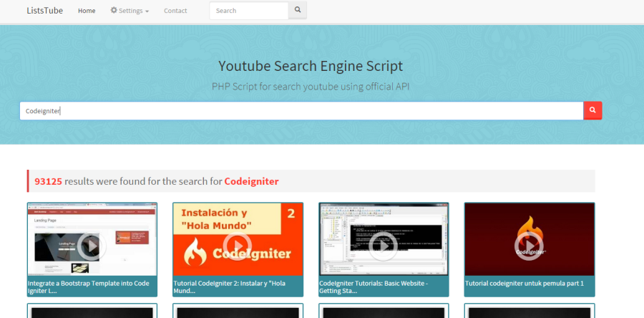644x318 pixels.
Task: Open "CodeIgniter Tutorials: Basic Website" title
Action: click(374, 286)
